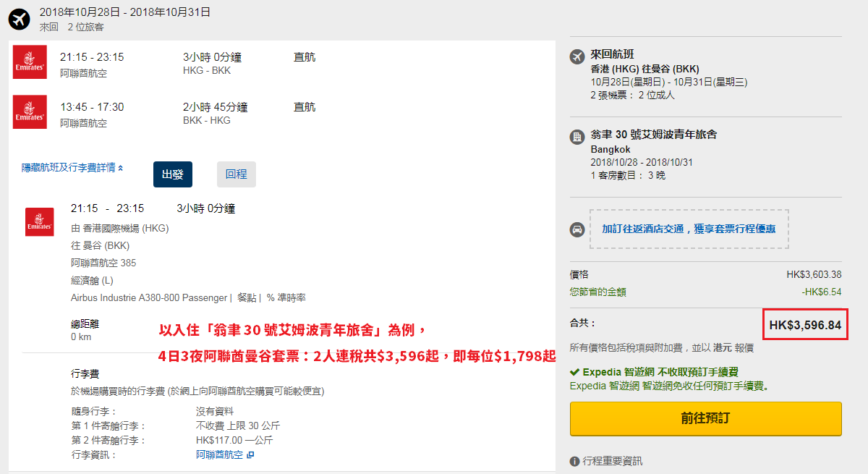
Task: Click the Emirates logo beside 由 香港國際機場 details
Action: tap(39, 222)
